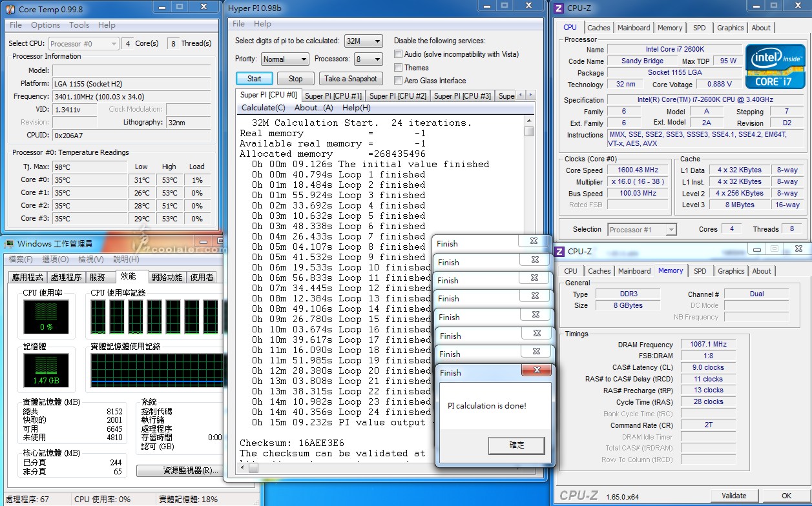Click the Intel Core i7 logo badge

pos(775,66)
